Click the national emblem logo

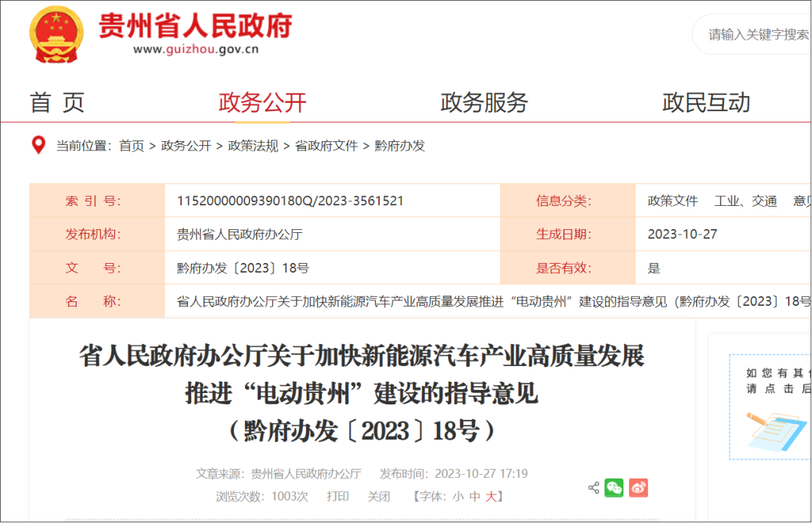coord(57,33)
